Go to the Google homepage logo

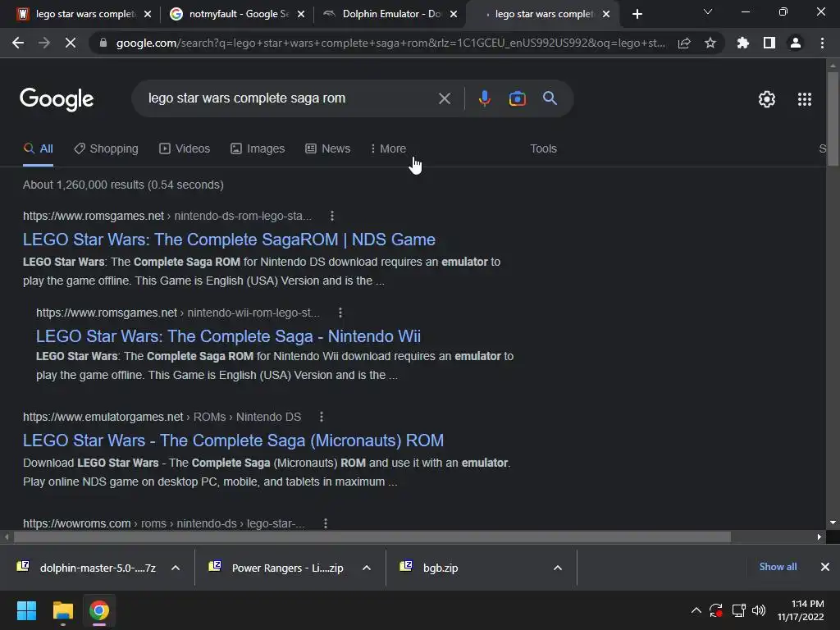click(x=57, y=99)
